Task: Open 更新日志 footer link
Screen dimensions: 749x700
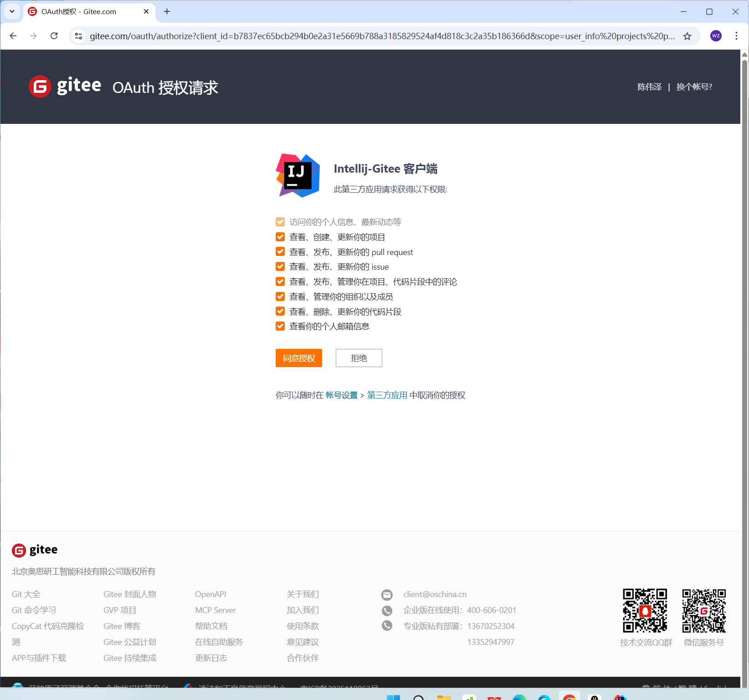Action: (211, 658)
